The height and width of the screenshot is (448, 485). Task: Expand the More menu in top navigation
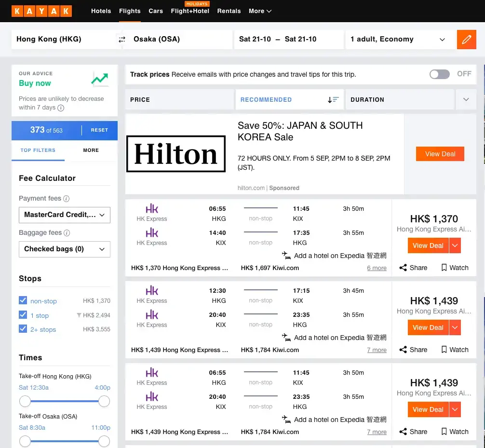point(260,11)
